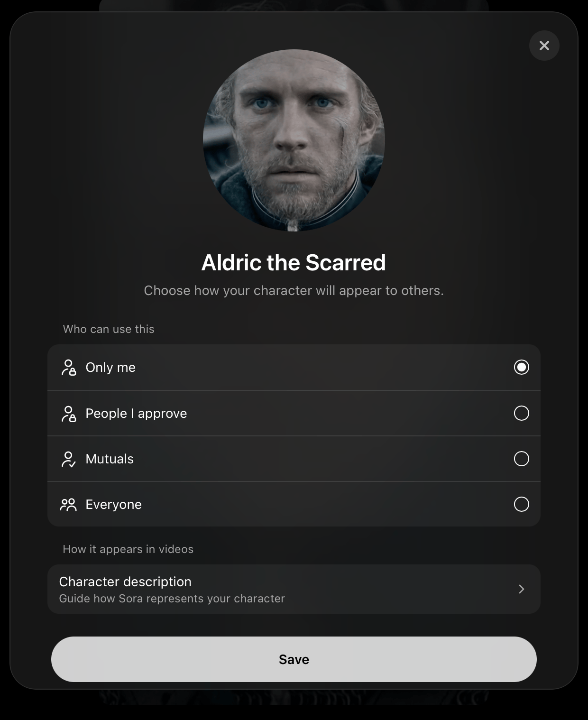The image size is (588, 720).
Task: Click the Mutuals option label text
Action: coord(110,459)
